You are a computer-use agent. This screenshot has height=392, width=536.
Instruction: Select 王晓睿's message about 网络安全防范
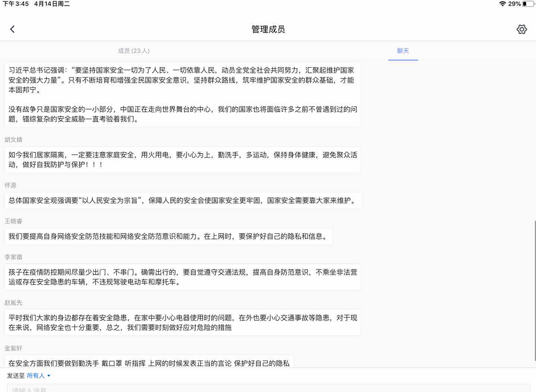168,236
